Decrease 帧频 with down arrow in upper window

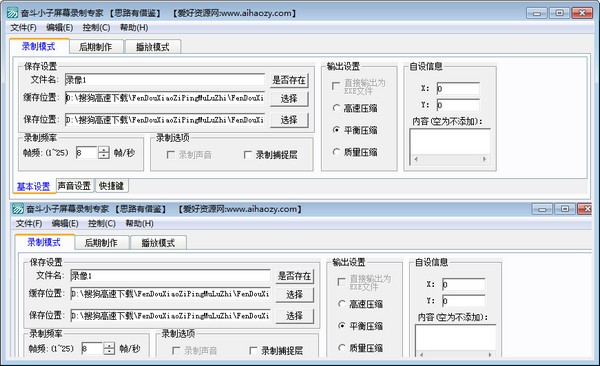tap(104, 156)
